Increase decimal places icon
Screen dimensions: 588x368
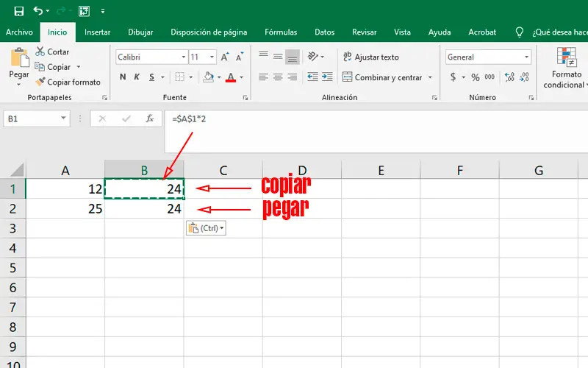pos(509,77)
